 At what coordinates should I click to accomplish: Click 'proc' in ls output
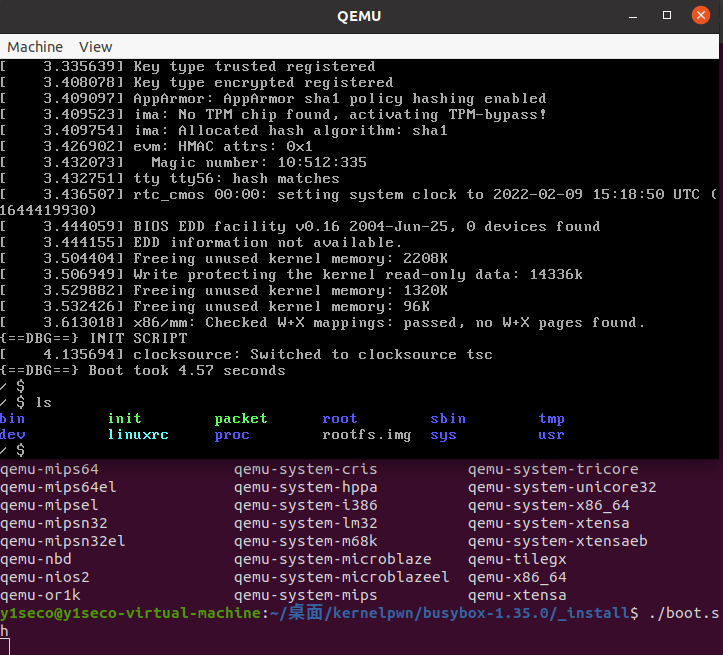click(232, 435)
